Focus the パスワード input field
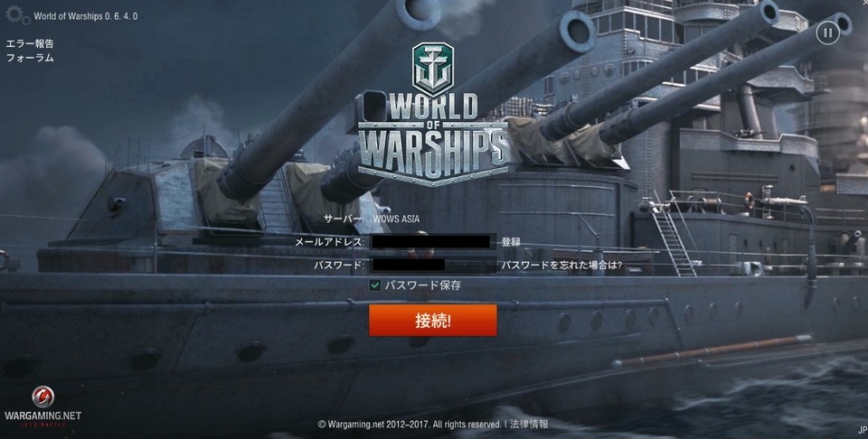 (432, 265)
